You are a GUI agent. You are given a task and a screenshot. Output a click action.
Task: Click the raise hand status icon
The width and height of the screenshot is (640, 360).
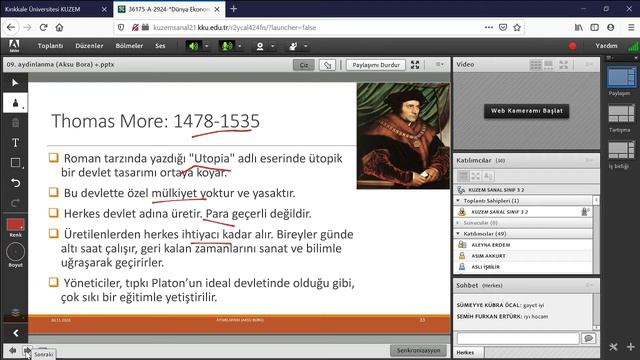click(x=293, y=46)
